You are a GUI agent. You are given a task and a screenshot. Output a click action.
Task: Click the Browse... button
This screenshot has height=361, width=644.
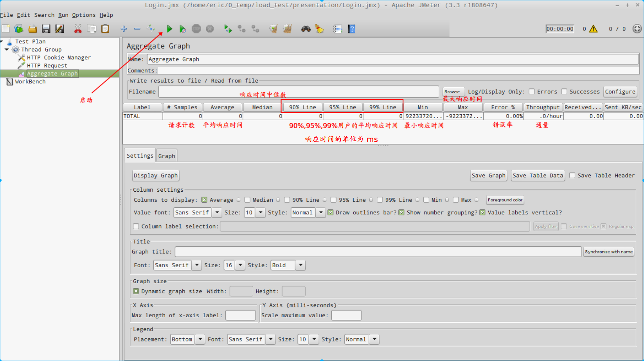point(453,92)
